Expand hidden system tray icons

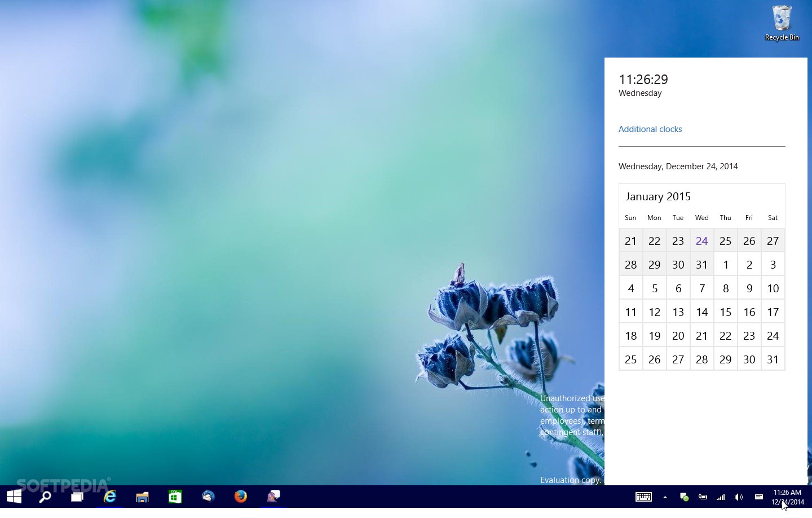(665, 497)
